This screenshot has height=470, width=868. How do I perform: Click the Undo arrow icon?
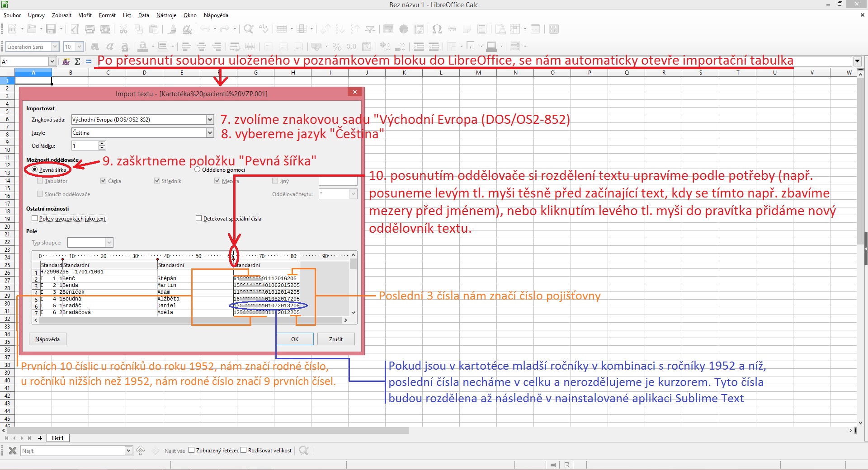tap(205, 29)
